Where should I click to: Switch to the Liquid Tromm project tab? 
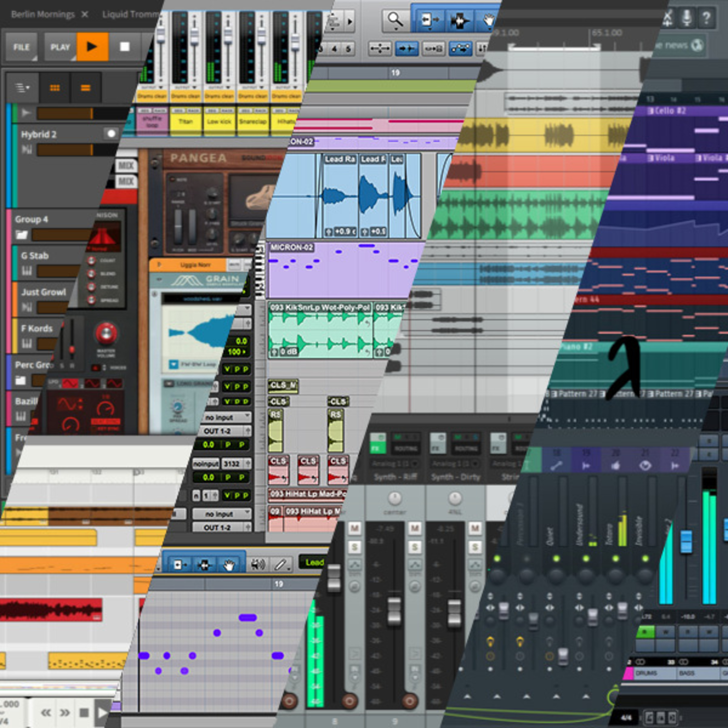pos(130,14)
